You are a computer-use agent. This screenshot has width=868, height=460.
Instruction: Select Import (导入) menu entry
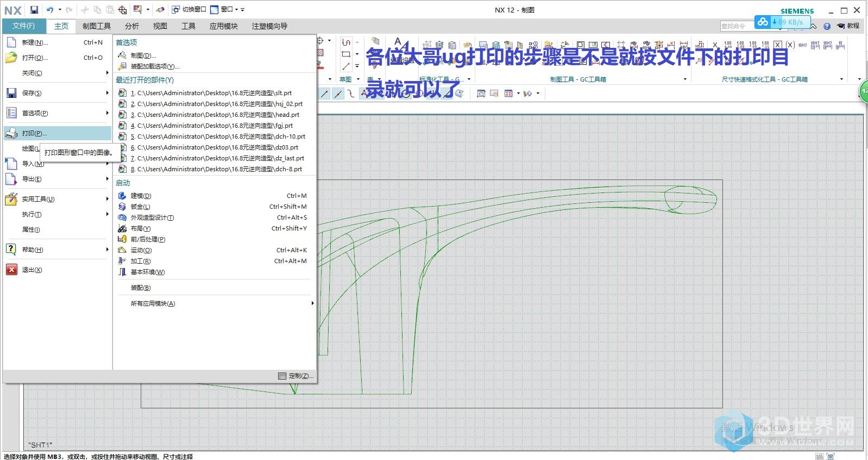(x=58, y=164)
